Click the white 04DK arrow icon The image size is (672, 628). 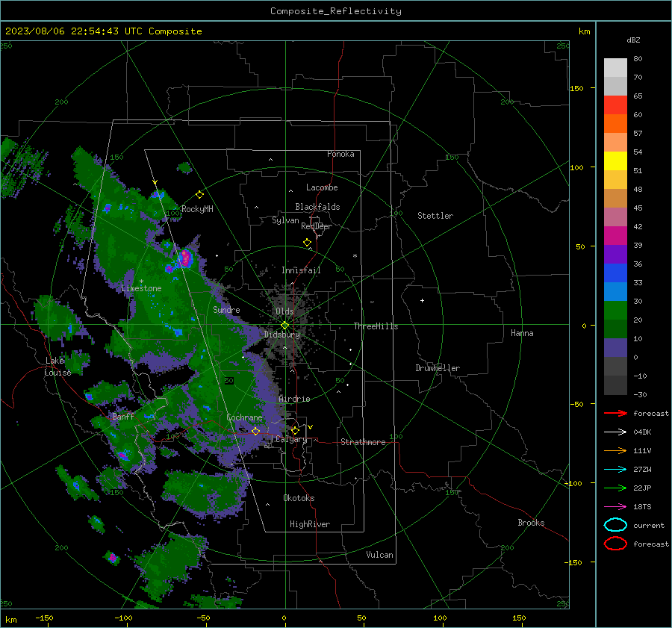point(615,432)
